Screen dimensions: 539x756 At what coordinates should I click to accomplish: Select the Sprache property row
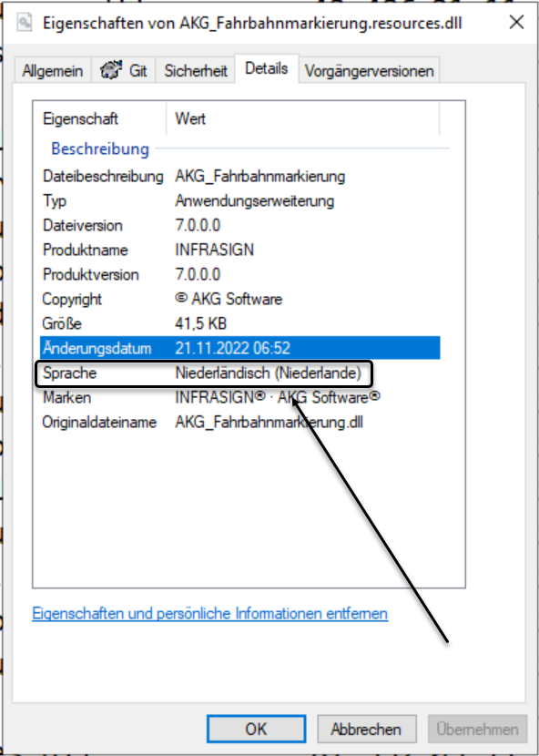[x=240, y=373]
